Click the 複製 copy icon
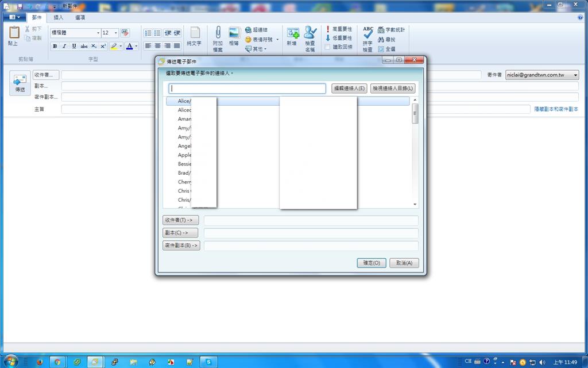 tap(28, 38)
